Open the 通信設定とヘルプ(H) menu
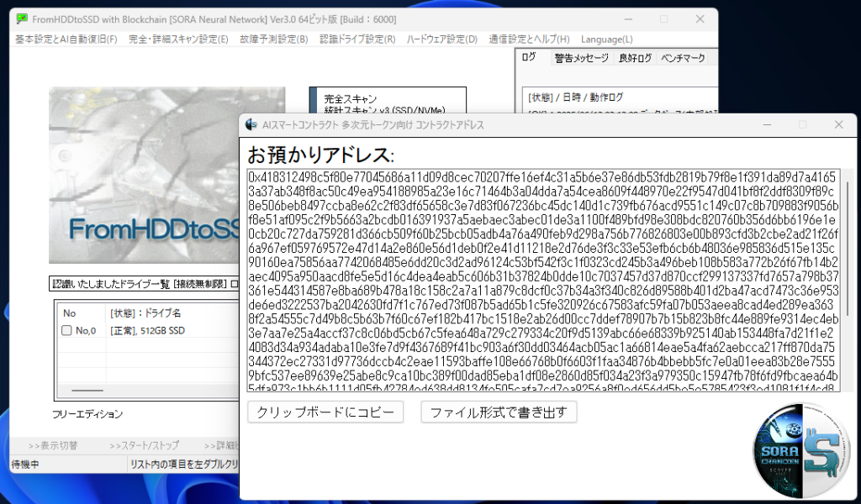This screenshot has width=861, height=504. coord(530,39)
